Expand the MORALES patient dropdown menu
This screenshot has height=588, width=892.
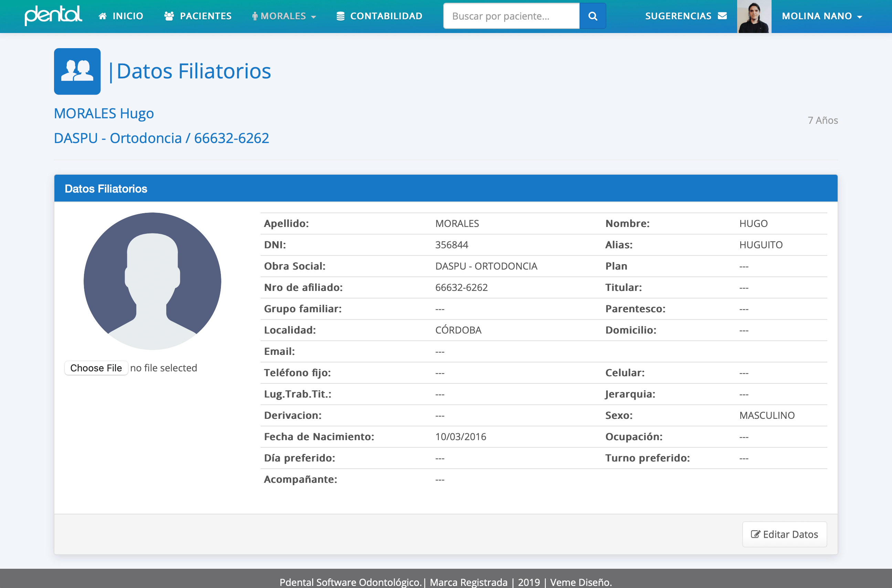coord(284,16)
